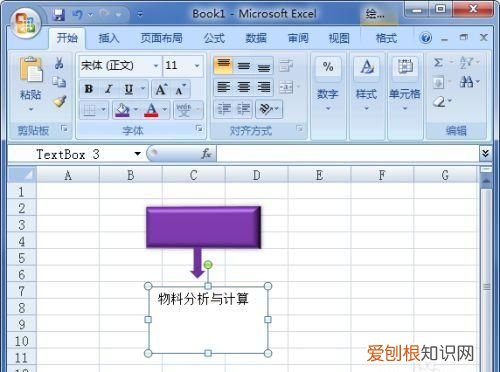This screenshot has width=500, height=372.
Task: Click the Select All corner button
Action: (x=22, y=175)
